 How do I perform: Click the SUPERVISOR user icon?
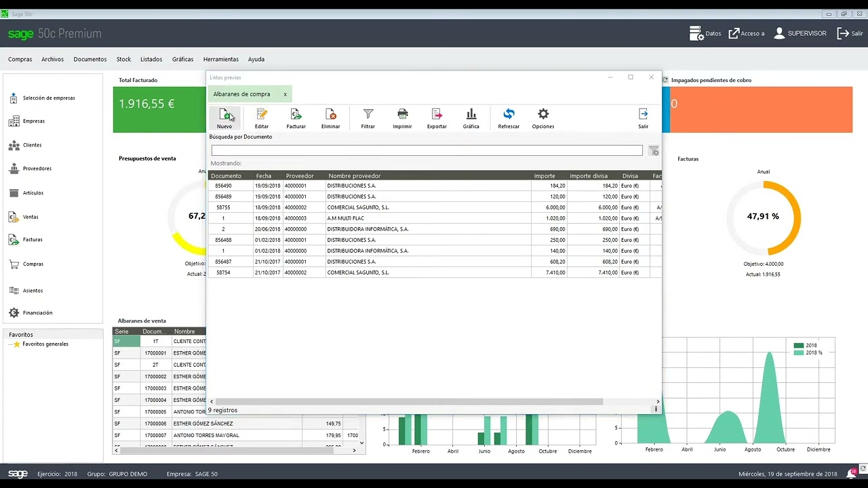click(779, 33)
